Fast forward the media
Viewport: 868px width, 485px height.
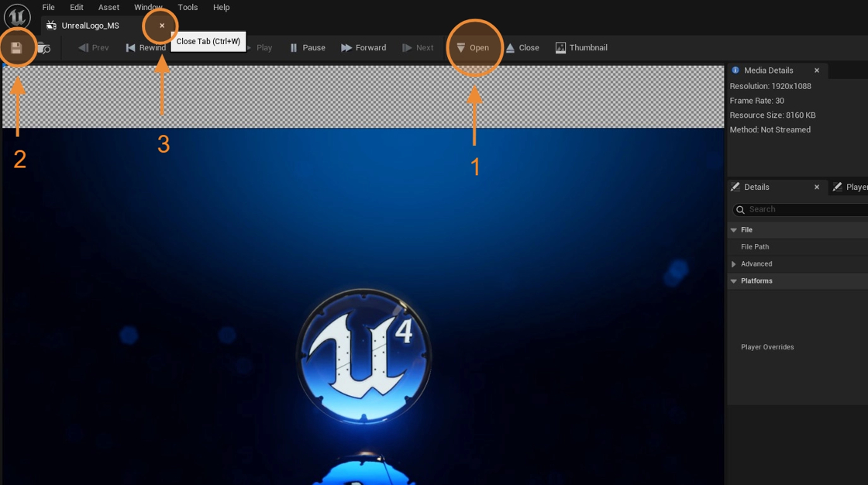363,47
